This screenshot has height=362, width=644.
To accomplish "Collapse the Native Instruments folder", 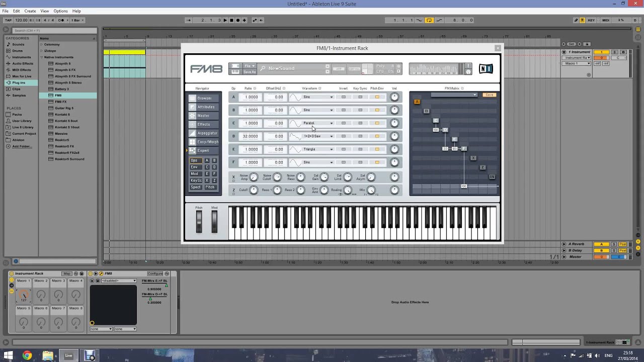I will click(42, 57).
